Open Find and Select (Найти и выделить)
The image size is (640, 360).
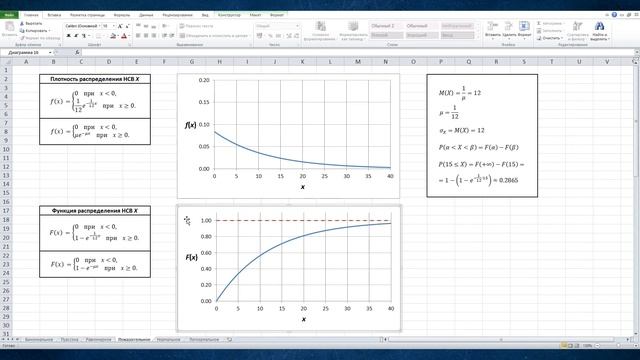tap(599, 31)
